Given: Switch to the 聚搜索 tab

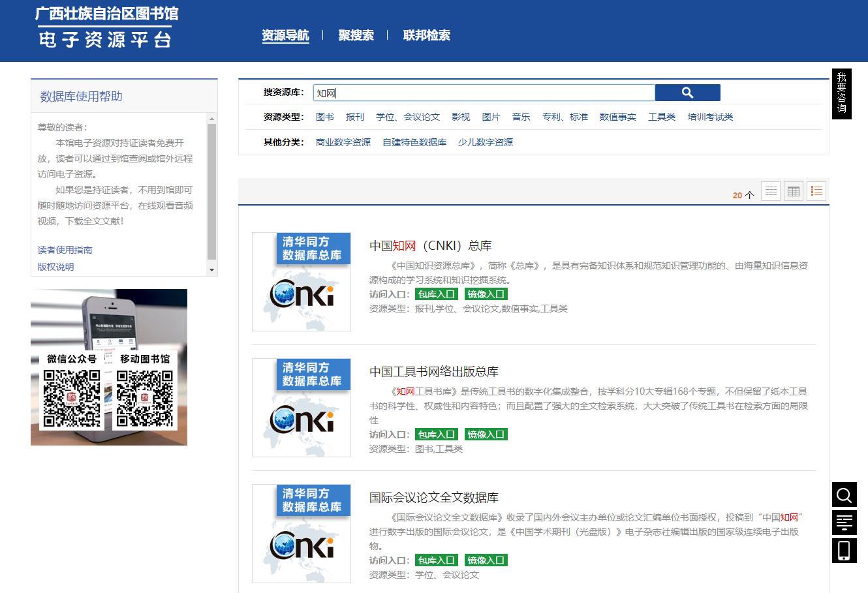Looking at the screenshot, I should tap(356, 35).
